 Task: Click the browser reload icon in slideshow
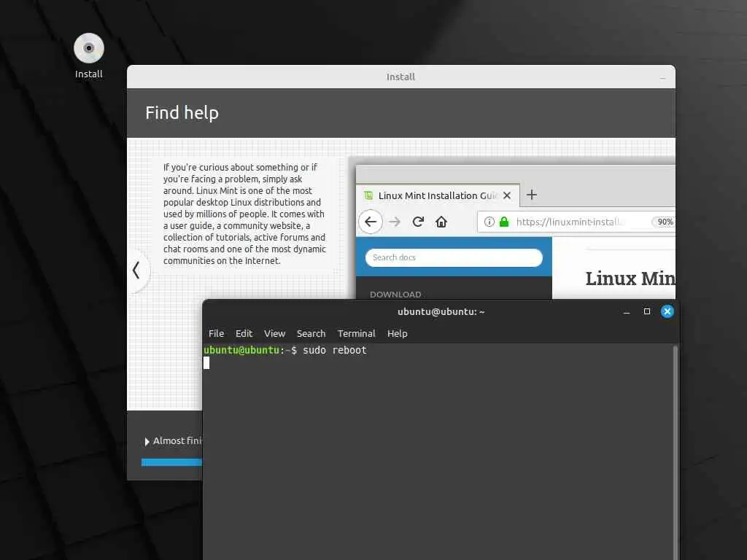418,222
